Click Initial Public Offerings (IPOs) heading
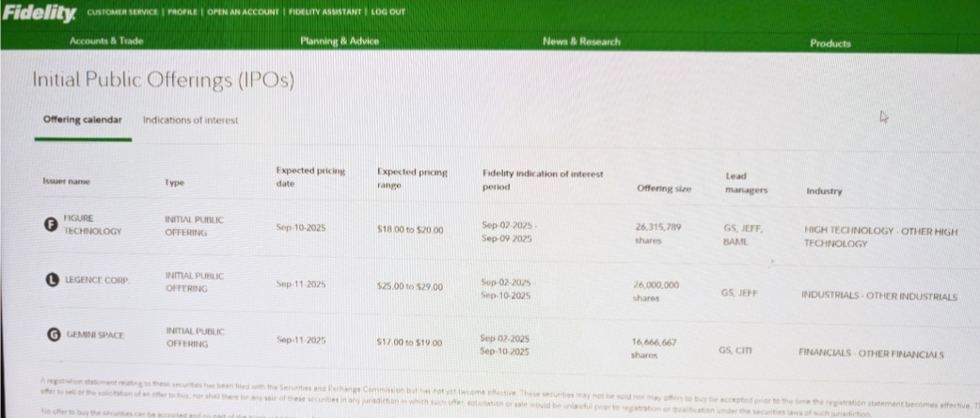Viewport: 980px width, 418px height. pyautogui.click(x=163, y=80)
